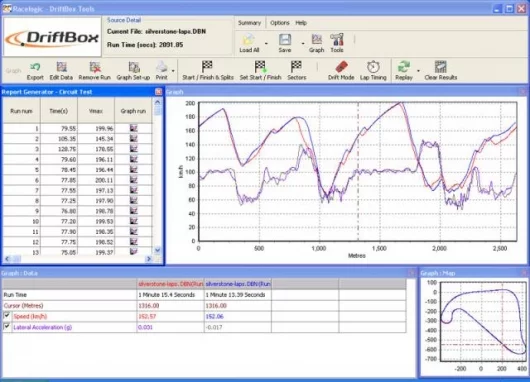
Task: Graph run 1 using its graph icon
Action: click(x=134, y=128)
